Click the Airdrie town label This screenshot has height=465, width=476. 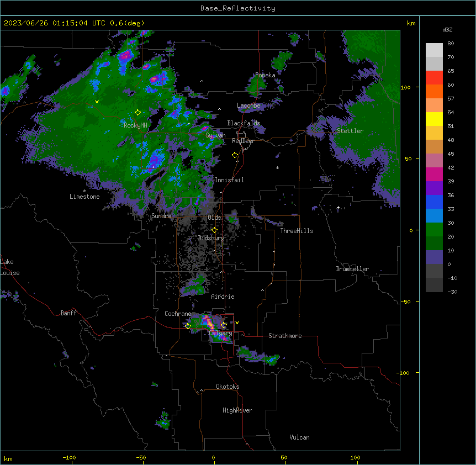[x=223, y=297]
